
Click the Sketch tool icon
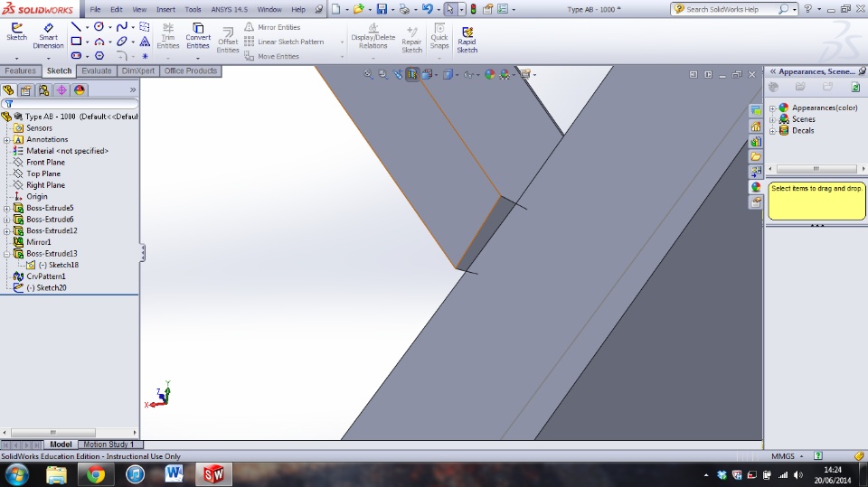(16, 32)
